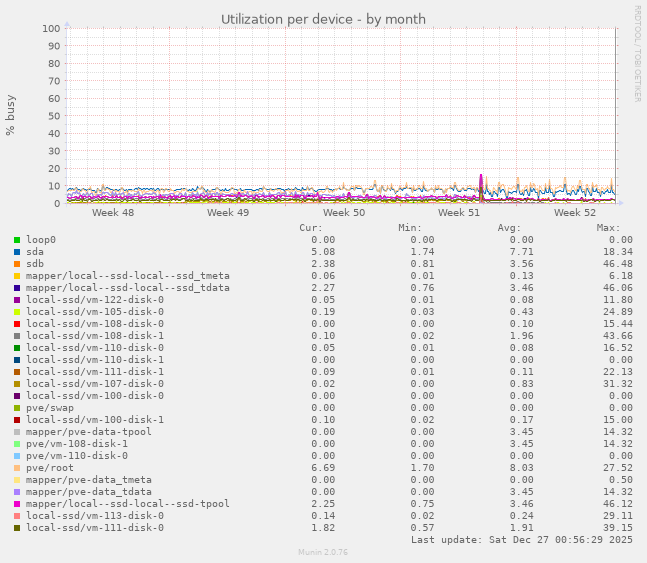The image size is (647, 563).
Task: Click the 'Munin 2.0.76' footer text
Action: [x=323, y=552]
